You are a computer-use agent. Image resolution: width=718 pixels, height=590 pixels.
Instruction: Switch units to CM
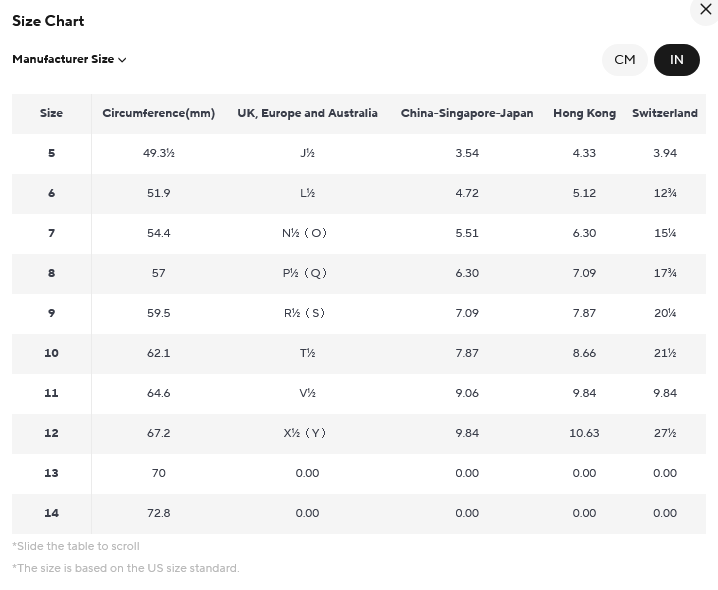(625, 60)
